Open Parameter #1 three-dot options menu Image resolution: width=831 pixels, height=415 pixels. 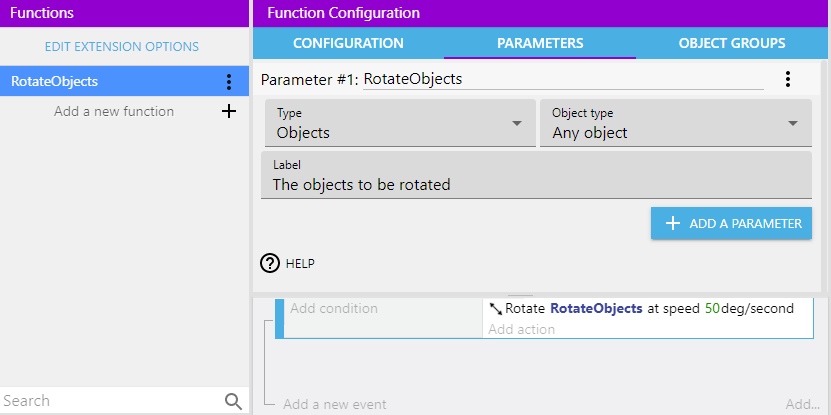coord(788,79)
